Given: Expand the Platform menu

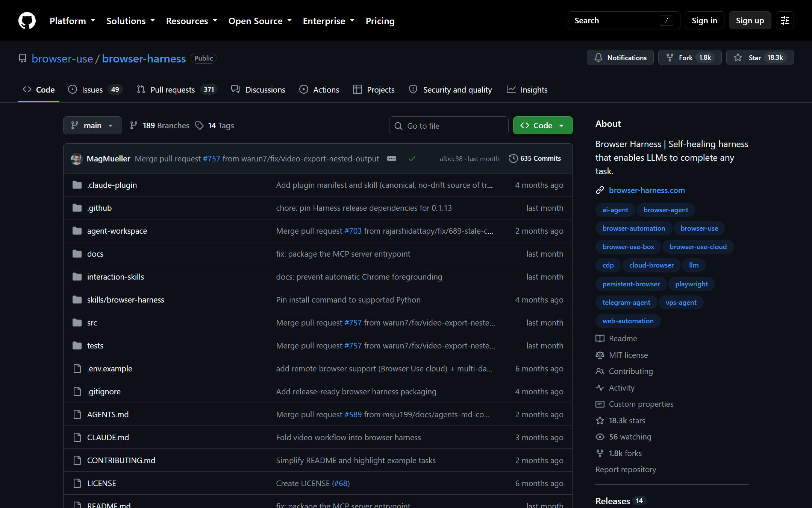Looking at the screenshot, I should click(72, 21).
